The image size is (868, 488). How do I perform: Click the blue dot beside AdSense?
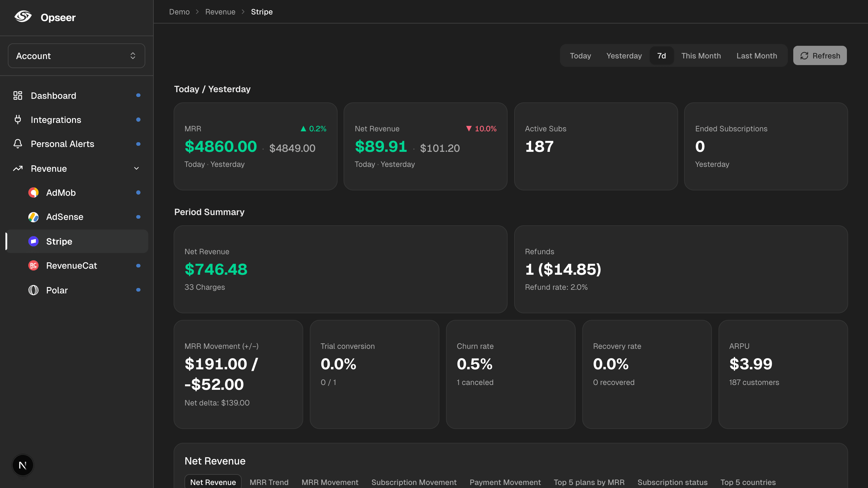(x=138, y=217)
